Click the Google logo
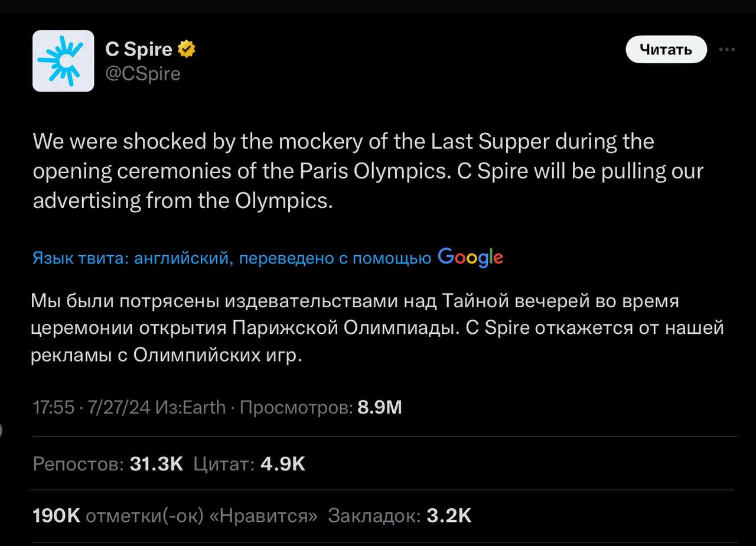This screenshot has width=756, height=546. coord(470,258)
